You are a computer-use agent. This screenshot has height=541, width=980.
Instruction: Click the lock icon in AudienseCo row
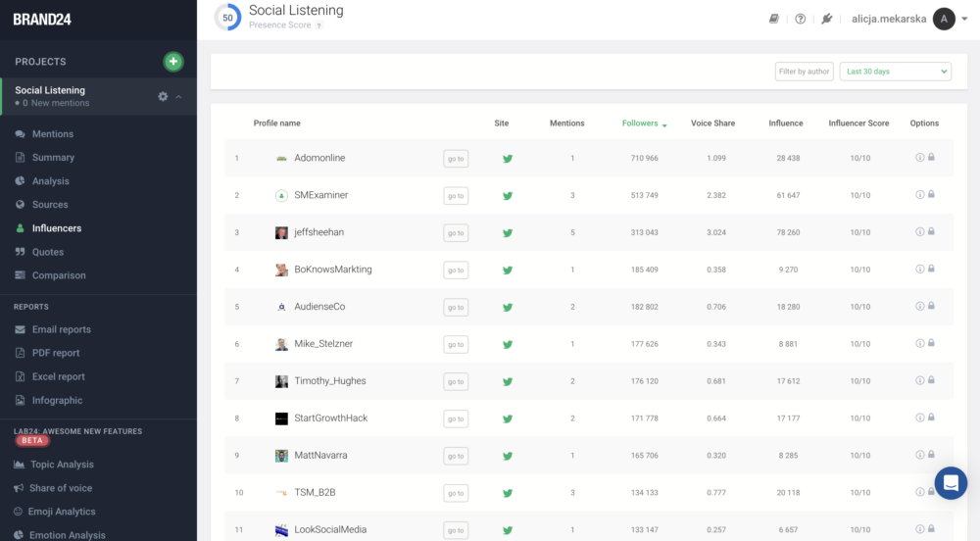point(931,306)
